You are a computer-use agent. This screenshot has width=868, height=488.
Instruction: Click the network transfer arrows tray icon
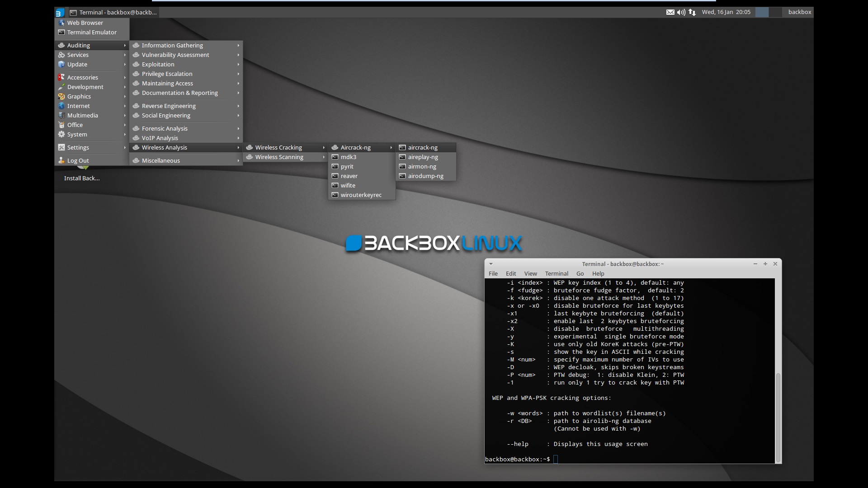[x=692, y=12]
